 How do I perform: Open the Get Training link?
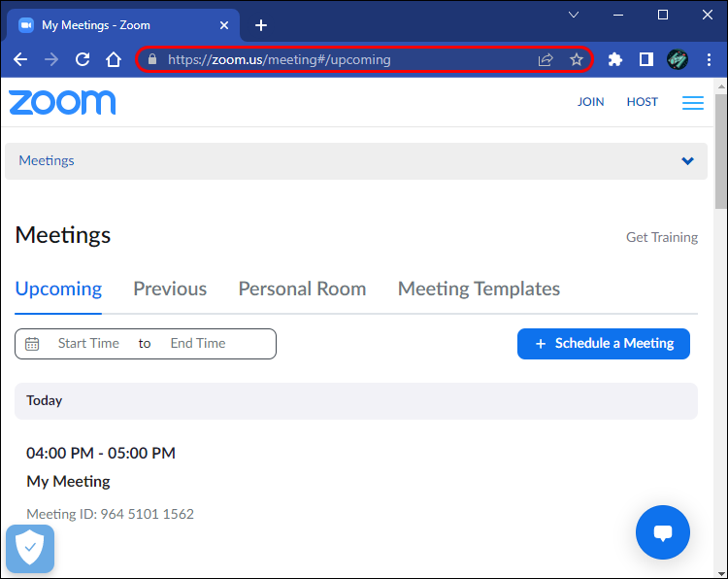click(x=662, y=237)
